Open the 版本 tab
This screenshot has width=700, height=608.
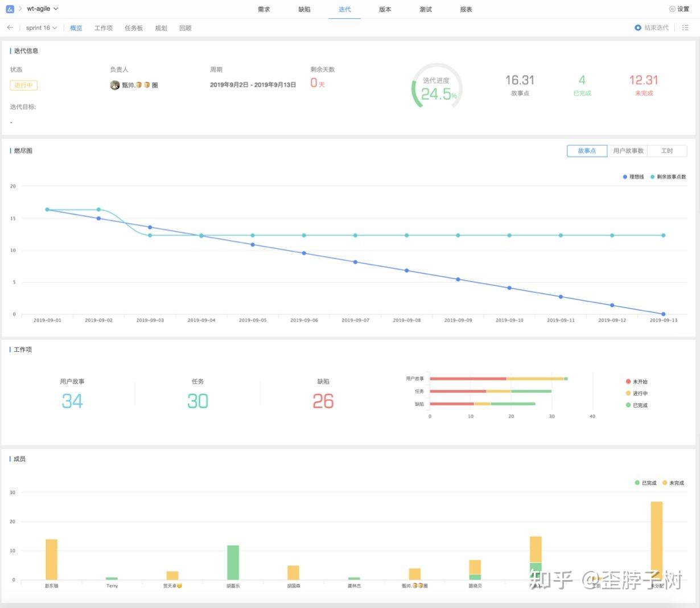pyautogui.click(x=385, y=10)
